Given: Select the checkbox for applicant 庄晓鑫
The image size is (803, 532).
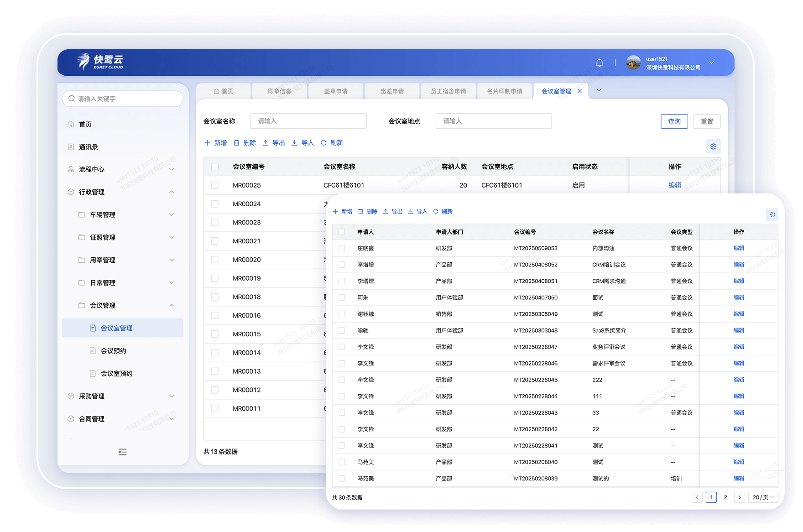Looking at the screenshot, I should pyautogui.click(x=342, y=248).
